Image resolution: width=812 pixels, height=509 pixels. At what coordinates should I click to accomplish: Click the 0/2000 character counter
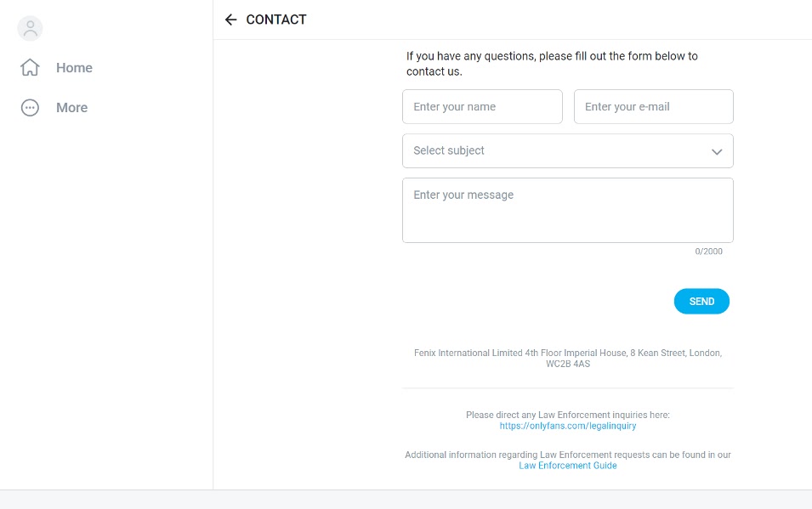click(708, 252)
